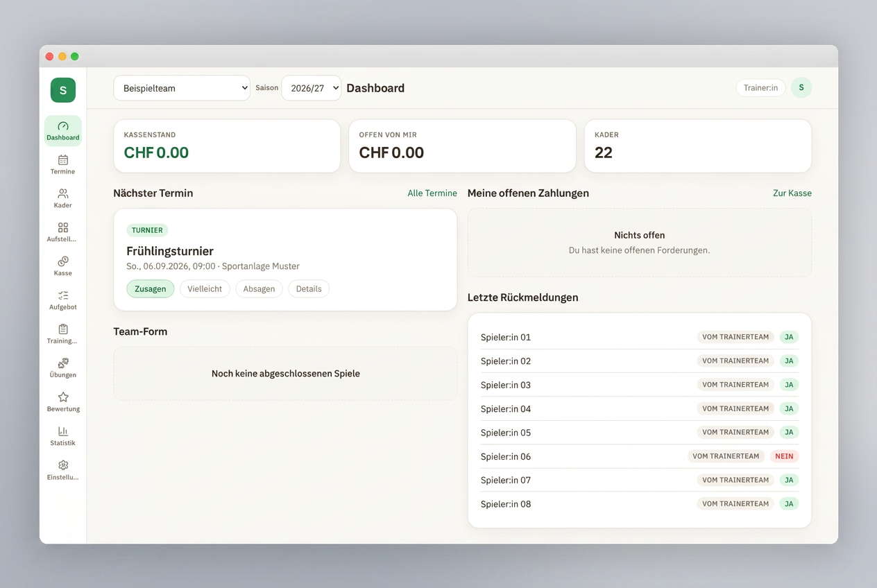The image size is (877, 588).
Task: Click the Spieler:in 06 row name
Action: (506, 456)
